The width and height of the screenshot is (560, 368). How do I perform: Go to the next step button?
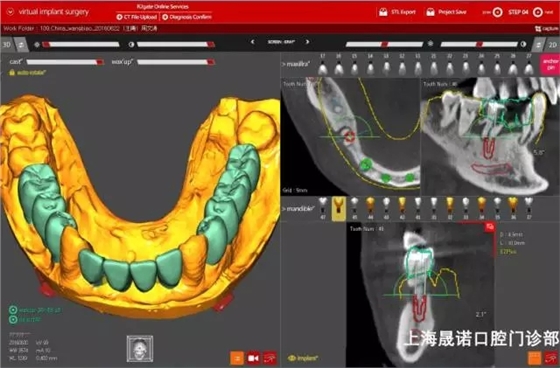[538, 13]
